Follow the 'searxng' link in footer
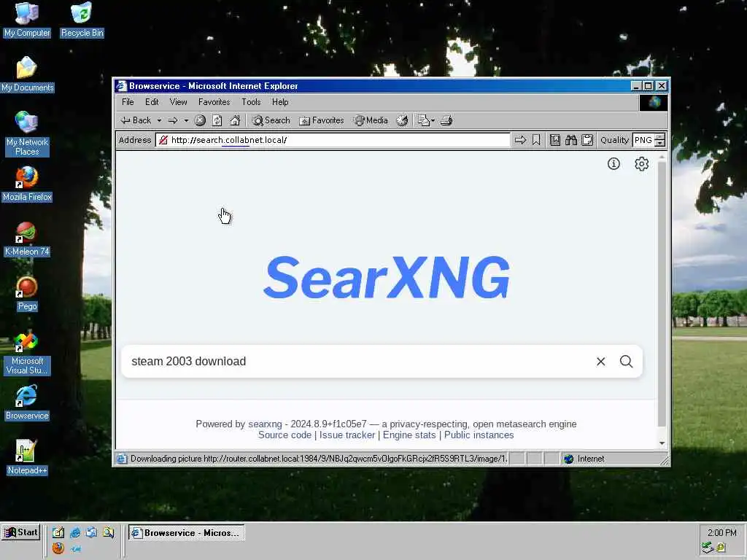Viewport: 747px width, 560px height. coord(265,424)
